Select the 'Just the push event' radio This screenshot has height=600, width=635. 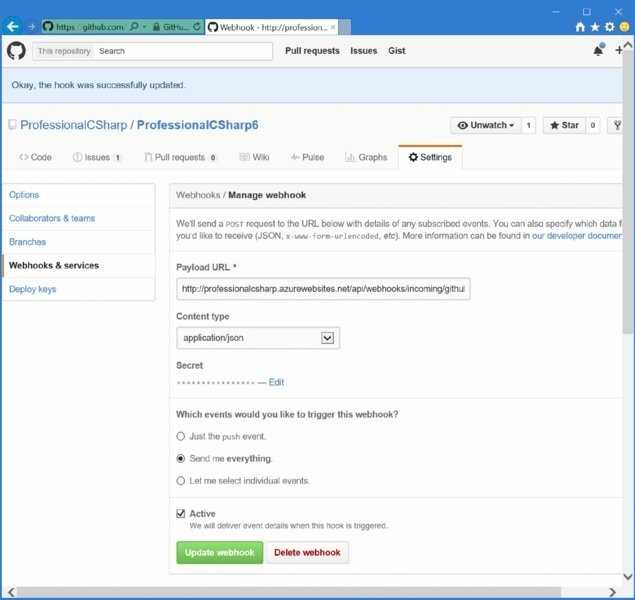click(181, 436)
